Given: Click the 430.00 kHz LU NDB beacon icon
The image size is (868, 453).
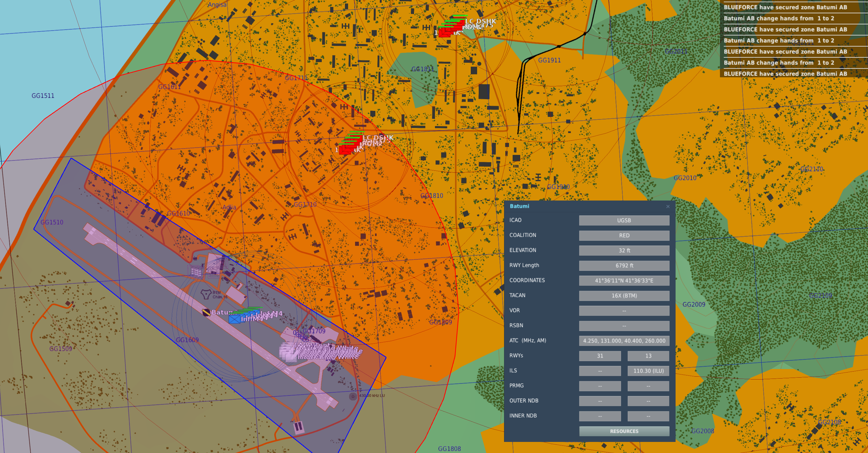Looking at the screenshot, I should (x=353, y=396).
